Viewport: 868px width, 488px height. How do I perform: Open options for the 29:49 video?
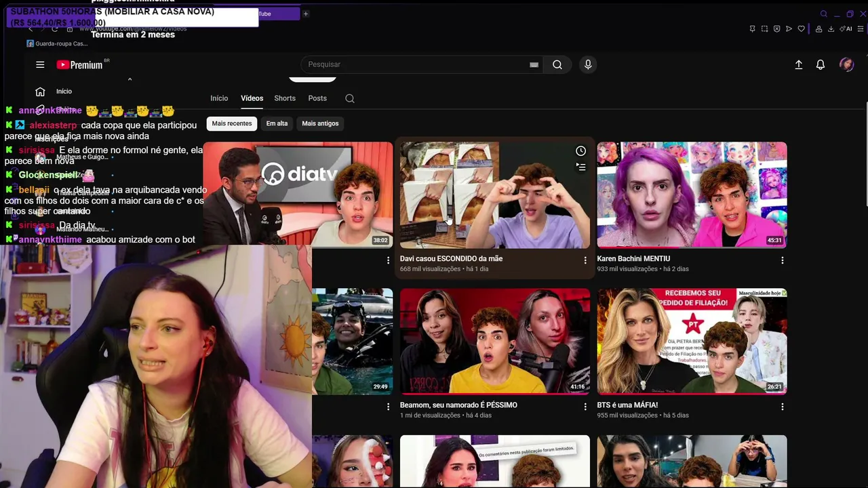388,407
